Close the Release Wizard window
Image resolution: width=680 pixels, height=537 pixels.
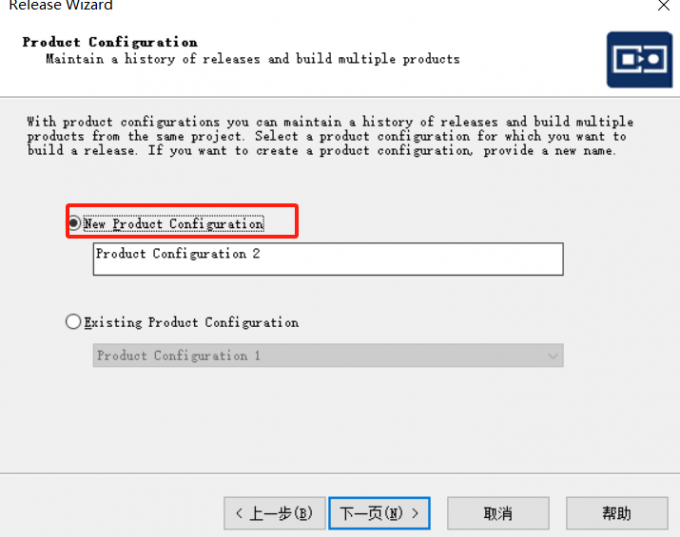pyautogui.click(x=663, y=6)
